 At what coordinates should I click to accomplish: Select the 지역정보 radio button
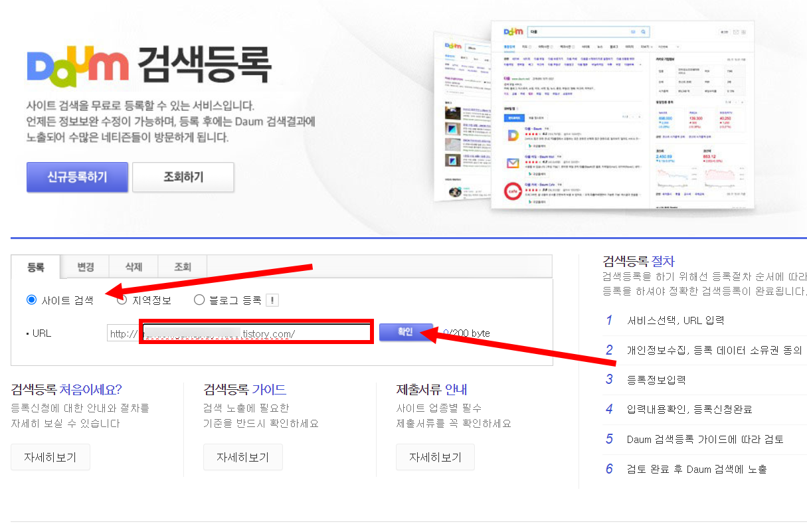(122, 300)
